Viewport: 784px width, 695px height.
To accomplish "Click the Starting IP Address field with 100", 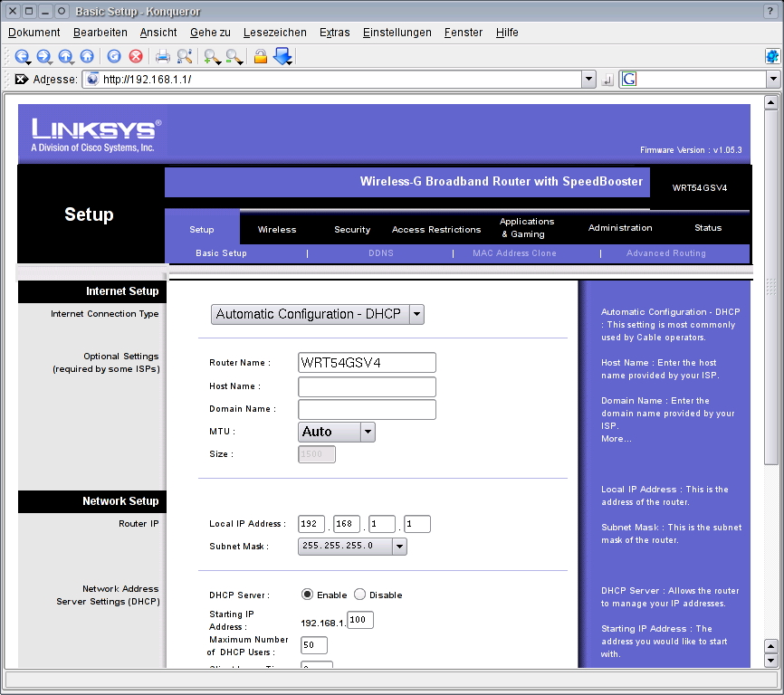I will (x=360, y=620).
